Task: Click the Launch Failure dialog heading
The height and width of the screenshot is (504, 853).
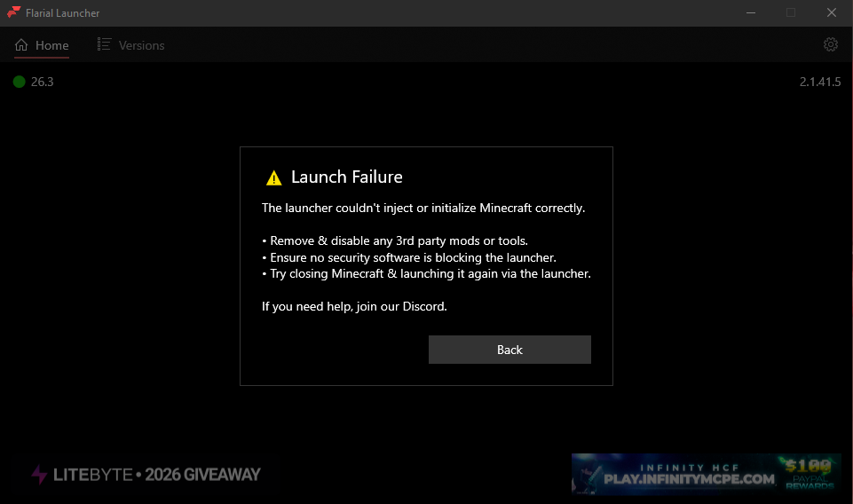Action: pyautogui.click(x=346, y=177)
